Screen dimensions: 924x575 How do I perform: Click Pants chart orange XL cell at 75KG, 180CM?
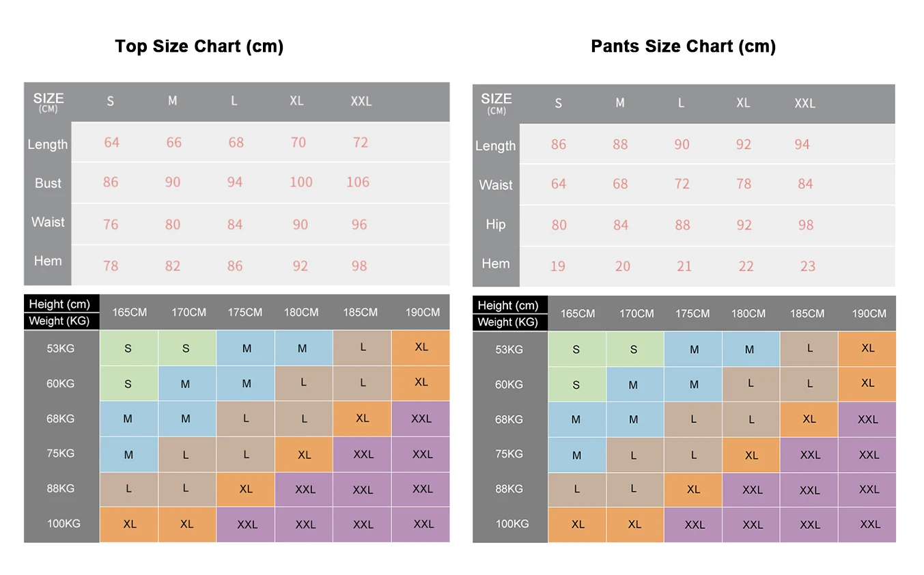[x=751, y=455]
